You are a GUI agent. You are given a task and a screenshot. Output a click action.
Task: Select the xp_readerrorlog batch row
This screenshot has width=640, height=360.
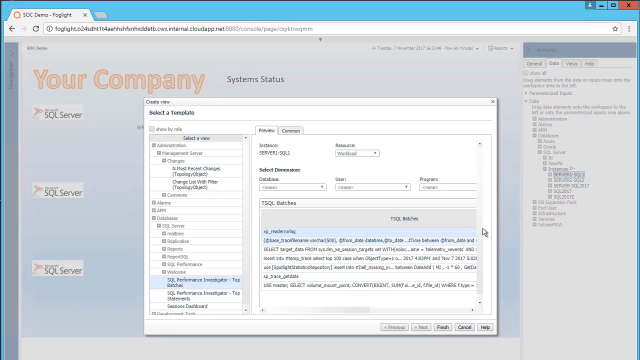click(369, 231)
